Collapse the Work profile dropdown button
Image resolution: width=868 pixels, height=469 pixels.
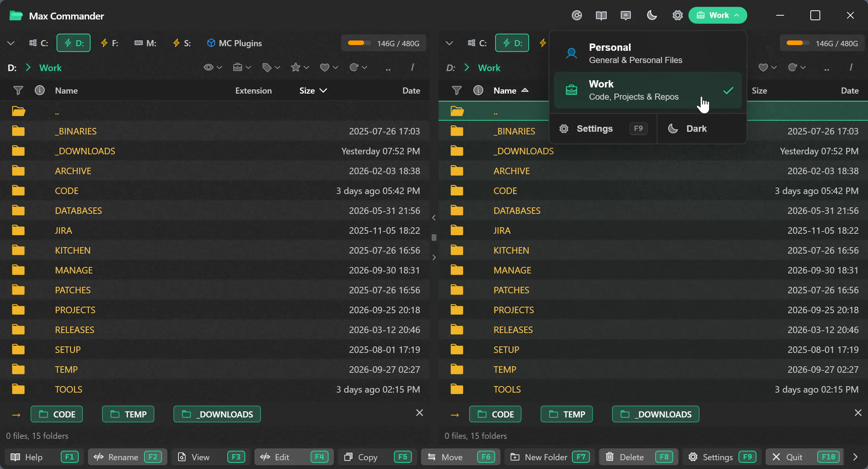[x=718, y=16]
